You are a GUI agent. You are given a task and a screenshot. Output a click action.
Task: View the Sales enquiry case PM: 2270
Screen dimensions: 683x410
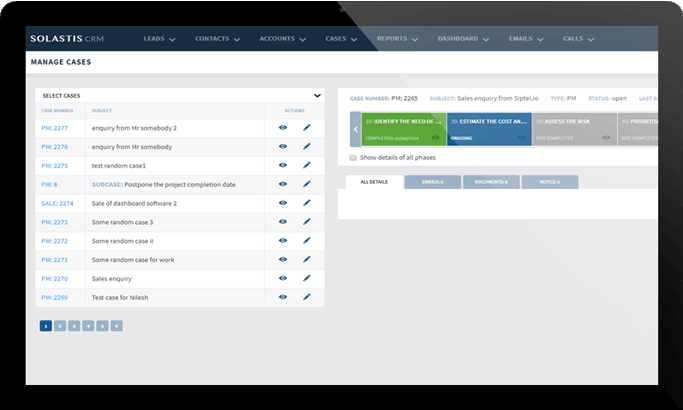click(x=283, y=278)
